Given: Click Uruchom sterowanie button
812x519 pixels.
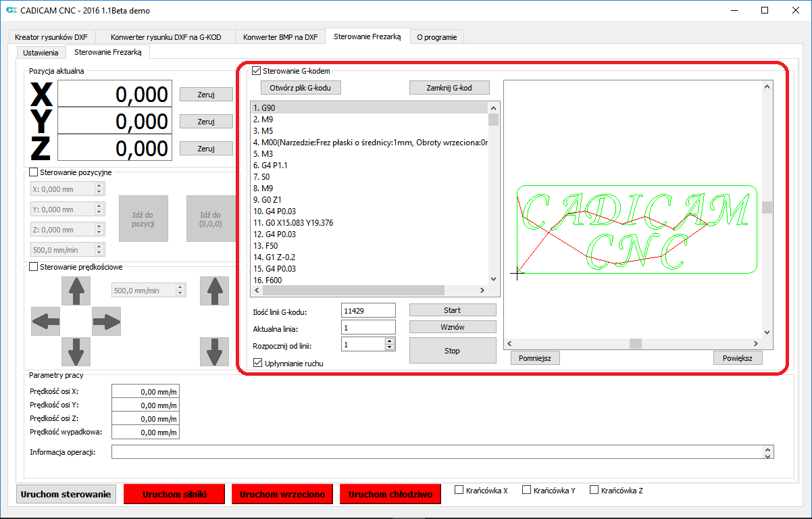Looking at the screenshot, I should point(66,494).
